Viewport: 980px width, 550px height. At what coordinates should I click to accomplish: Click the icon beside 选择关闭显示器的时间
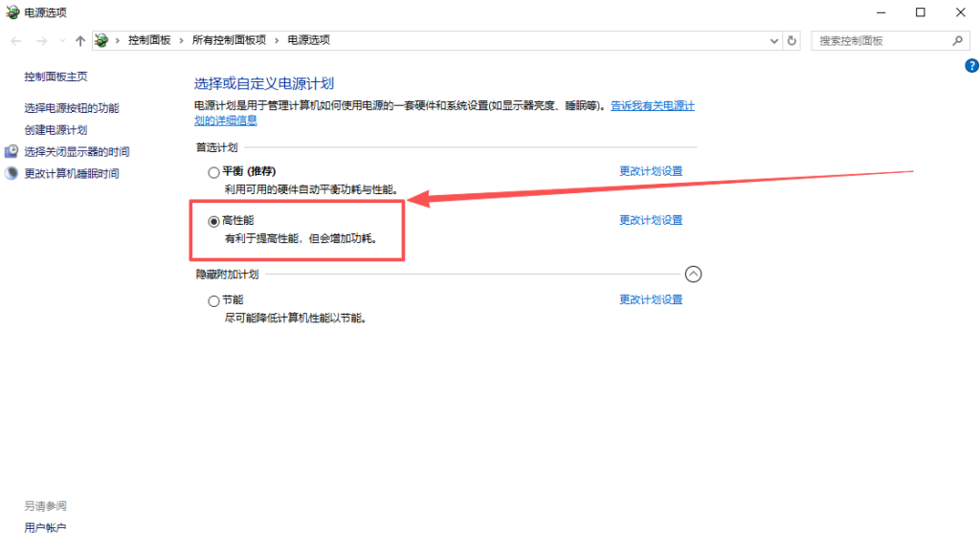pos(11,152)
